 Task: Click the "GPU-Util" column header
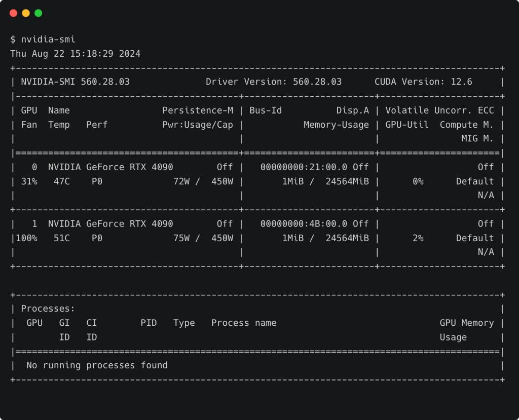[x=407, y=125]
